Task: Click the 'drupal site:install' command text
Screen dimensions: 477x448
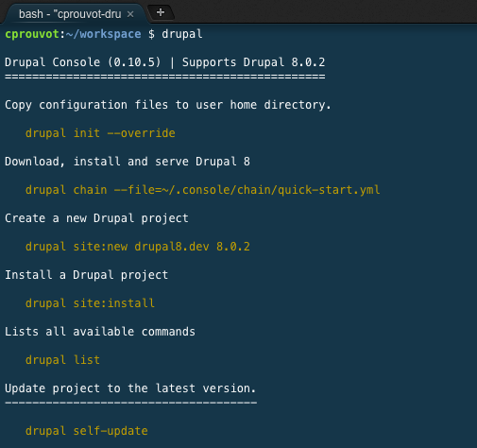Action: pos(90,303)
